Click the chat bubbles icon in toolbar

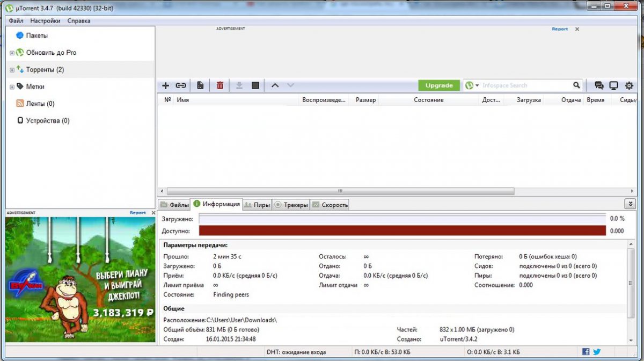(x=599, y=85)
